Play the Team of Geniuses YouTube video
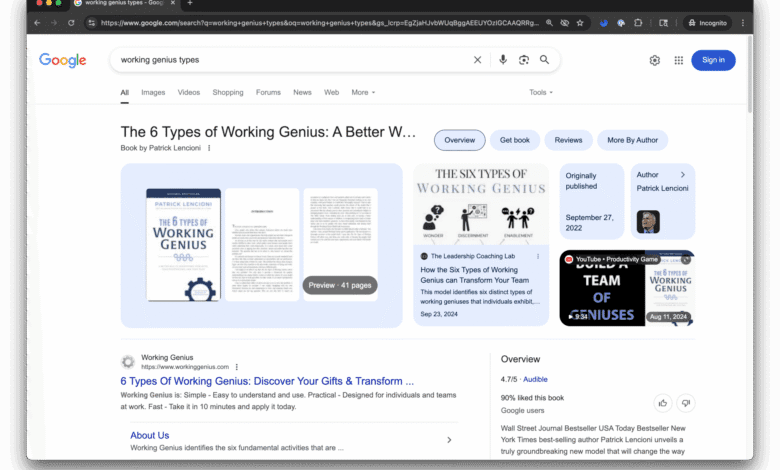This screenshot has width=780, height=470. click(x=627, y=288)
